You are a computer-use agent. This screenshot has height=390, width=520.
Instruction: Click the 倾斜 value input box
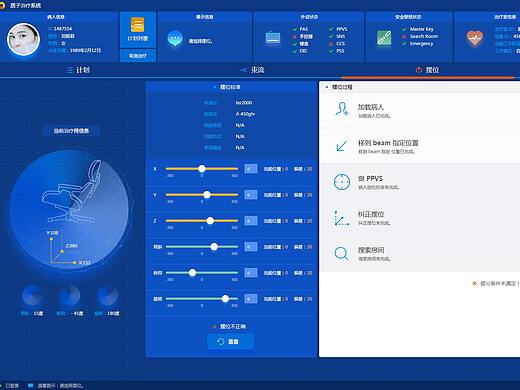(x=251, y=247)
